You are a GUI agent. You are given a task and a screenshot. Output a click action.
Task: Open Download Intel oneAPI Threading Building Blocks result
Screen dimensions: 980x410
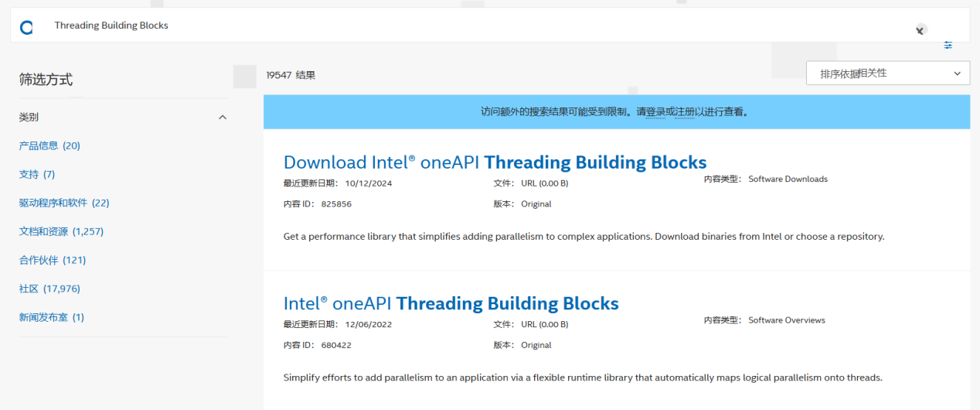(495, 162)
